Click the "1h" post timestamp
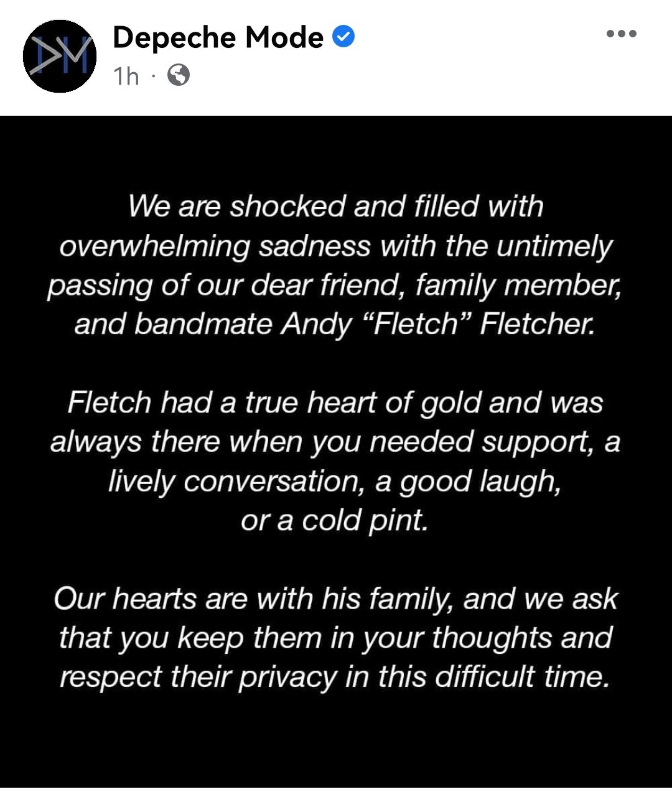The image size is (672, 802). pyautogui.click(x=126, y=77)
